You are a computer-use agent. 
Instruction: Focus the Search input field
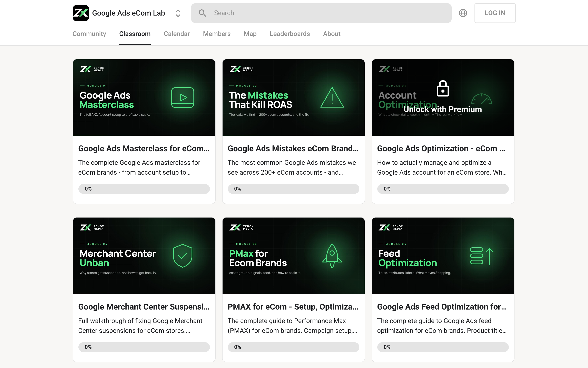pos(321,13)
